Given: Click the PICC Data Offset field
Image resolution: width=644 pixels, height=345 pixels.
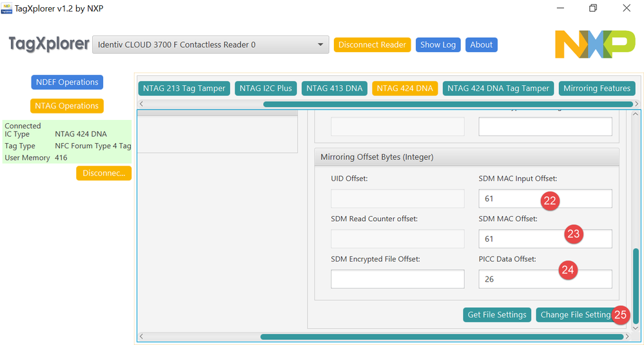Looking at the screenshot, I should [x=545, y=279].
